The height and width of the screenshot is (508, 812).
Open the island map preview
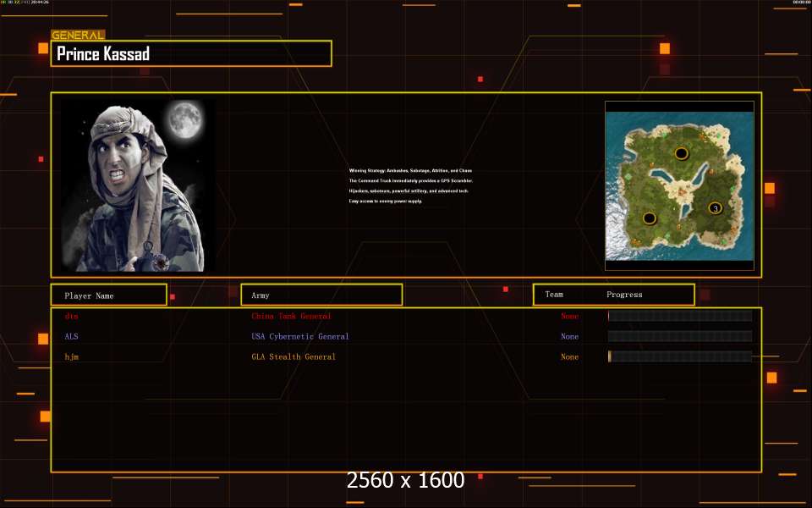click(679, 185)
